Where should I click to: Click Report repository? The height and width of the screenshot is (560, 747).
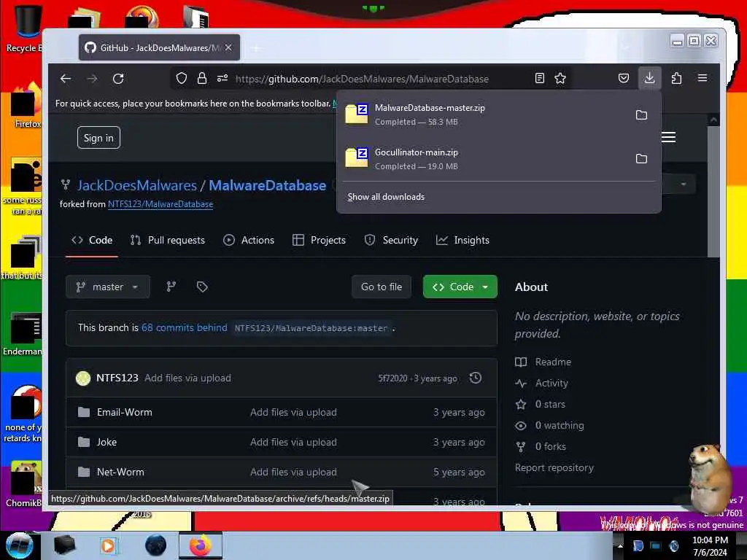coord(554,467)
